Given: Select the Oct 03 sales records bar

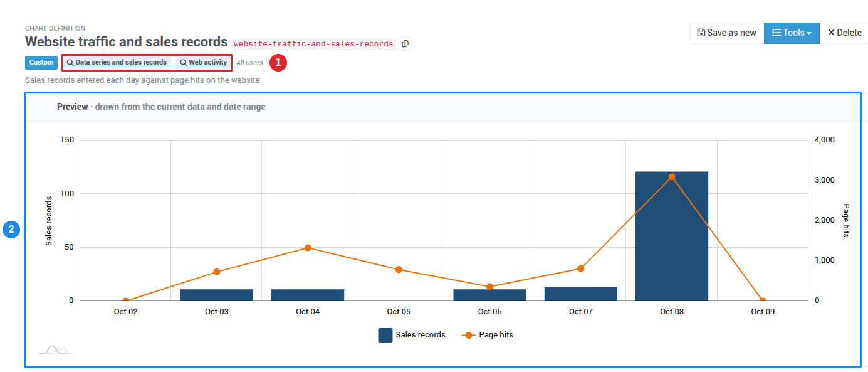Looking at the screenshot, I should (x=217, y=295).
